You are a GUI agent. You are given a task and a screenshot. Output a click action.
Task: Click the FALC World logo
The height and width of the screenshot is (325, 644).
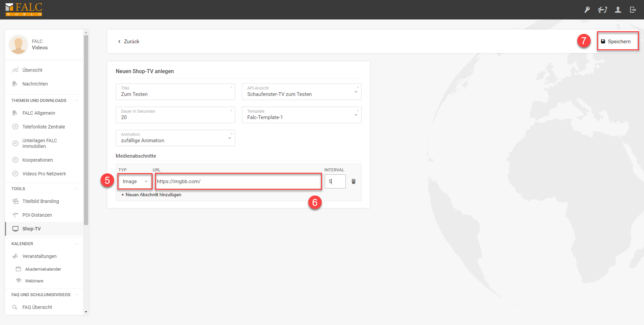coord(24,9)
